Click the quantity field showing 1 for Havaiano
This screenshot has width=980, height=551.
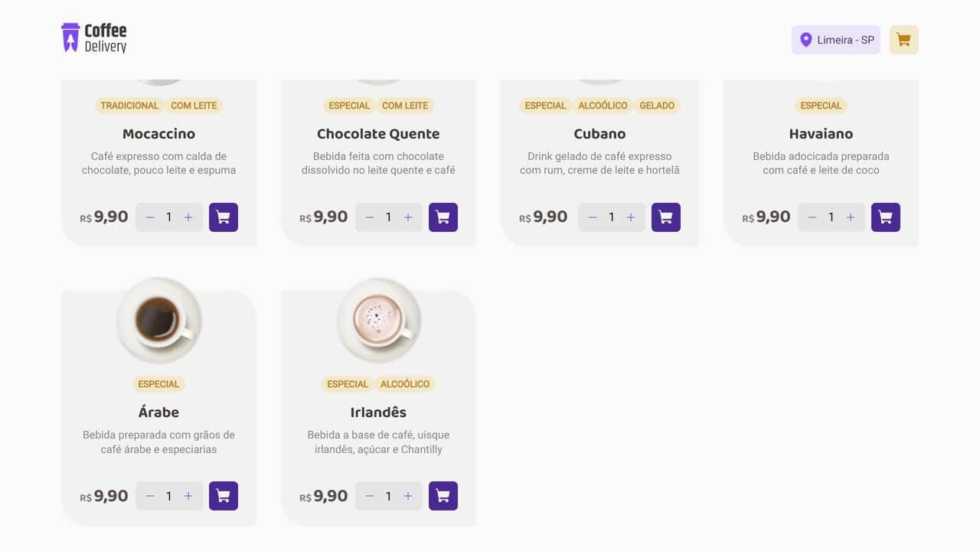[x=831, y=217]
